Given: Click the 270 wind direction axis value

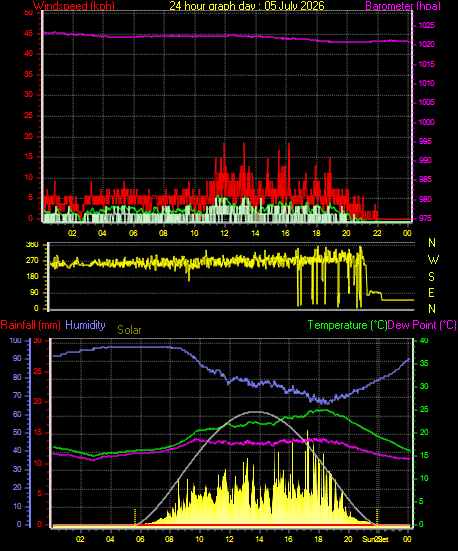Looking at the screenshot, I should click(x=32, y=261).
